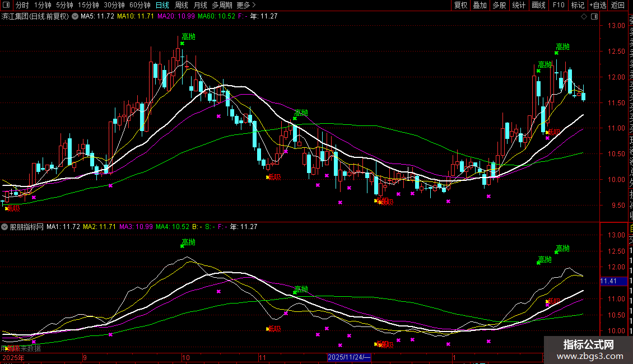Viewport: 633px width, 364px height.
Task: Click the 高抛 signal marker at the October peak
Action: click(188, 38)
